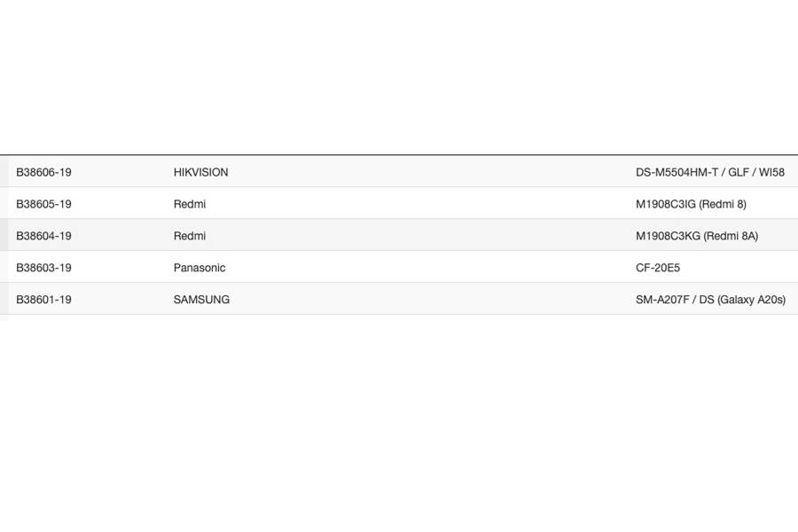
Task: Select the SAMSUNG brand cell
Action: point(201,300)
